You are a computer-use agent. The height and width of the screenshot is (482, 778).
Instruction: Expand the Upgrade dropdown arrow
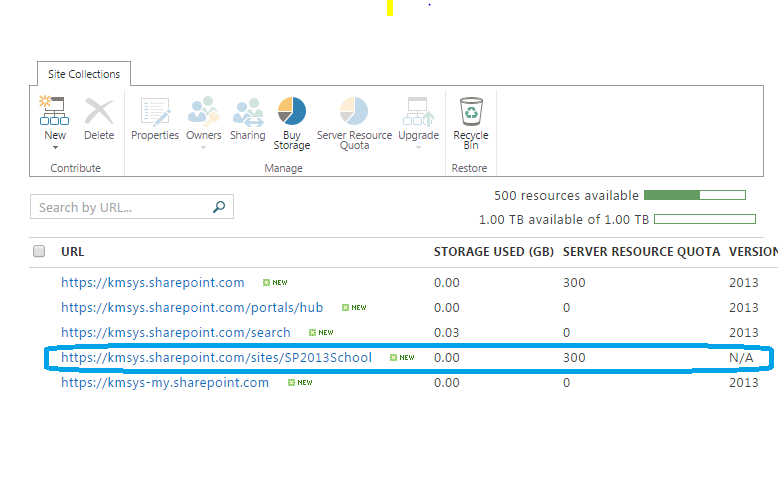(x=418, y=147)
